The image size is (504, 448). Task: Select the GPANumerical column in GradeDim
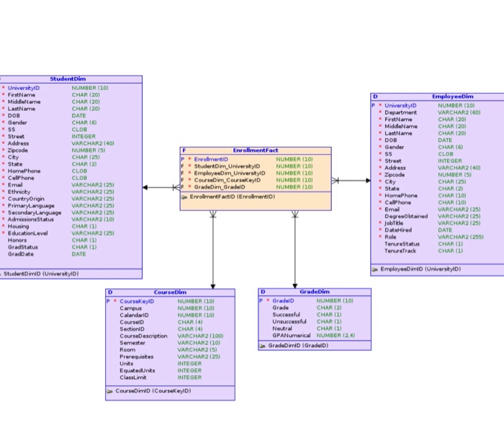(x=291, y=336)
